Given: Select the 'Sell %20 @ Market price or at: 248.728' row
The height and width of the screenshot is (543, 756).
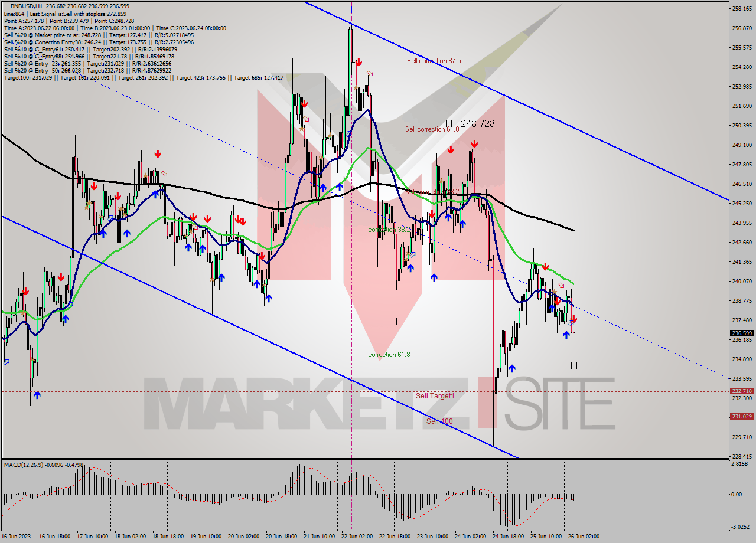Looking at the screenshot, I should (99, 35).
